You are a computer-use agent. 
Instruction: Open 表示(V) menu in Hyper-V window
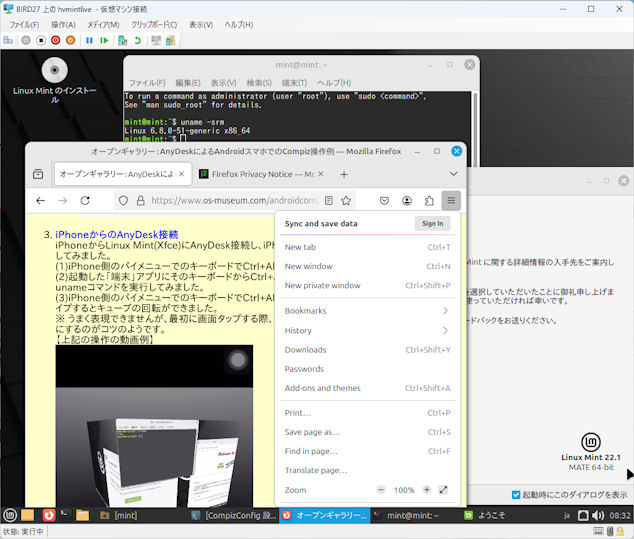(201, 25)
